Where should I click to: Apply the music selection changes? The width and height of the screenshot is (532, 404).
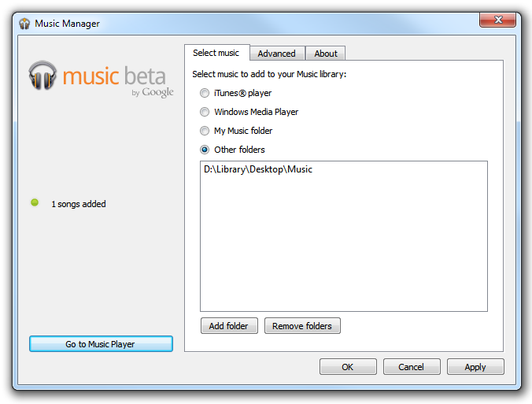tap(475, 367)
